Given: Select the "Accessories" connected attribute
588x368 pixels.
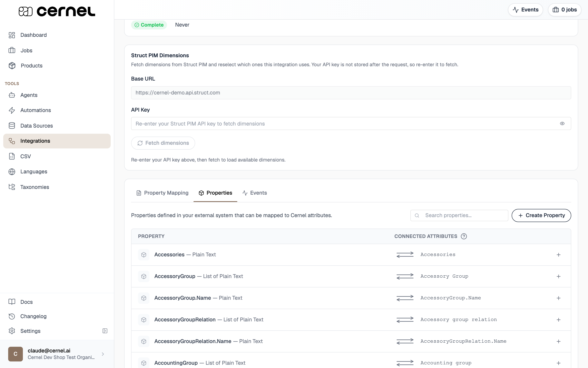Looking at the screenshot, I should coord(438,255).
